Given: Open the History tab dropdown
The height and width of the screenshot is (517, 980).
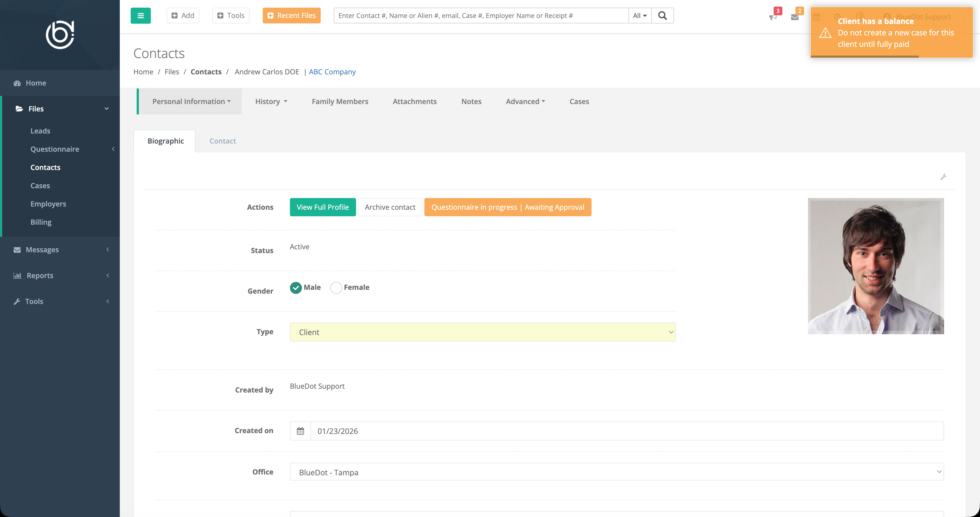Looking at the screenshot, I should [x=271, y=102].
